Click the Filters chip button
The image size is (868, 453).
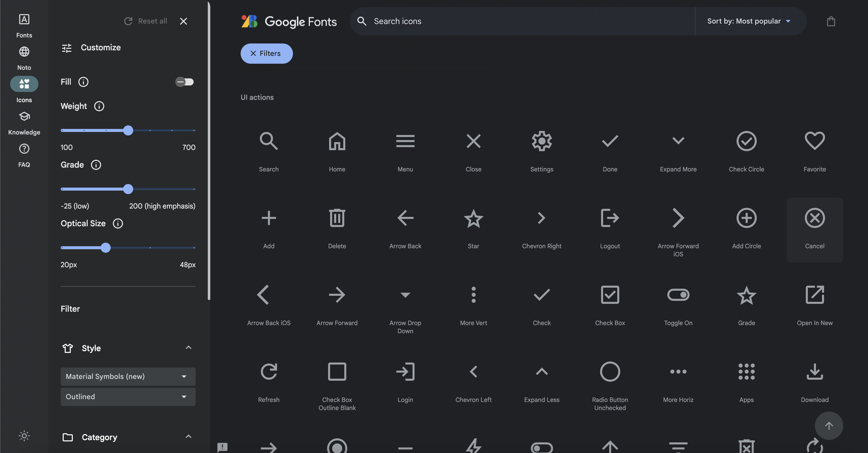tap(266, 54)
